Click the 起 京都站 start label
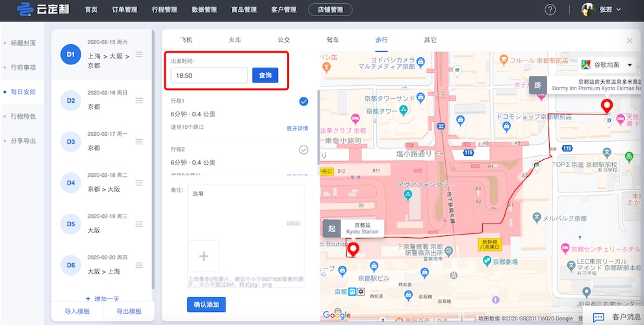The image size is (644, 325). click(x=354, y=228)
